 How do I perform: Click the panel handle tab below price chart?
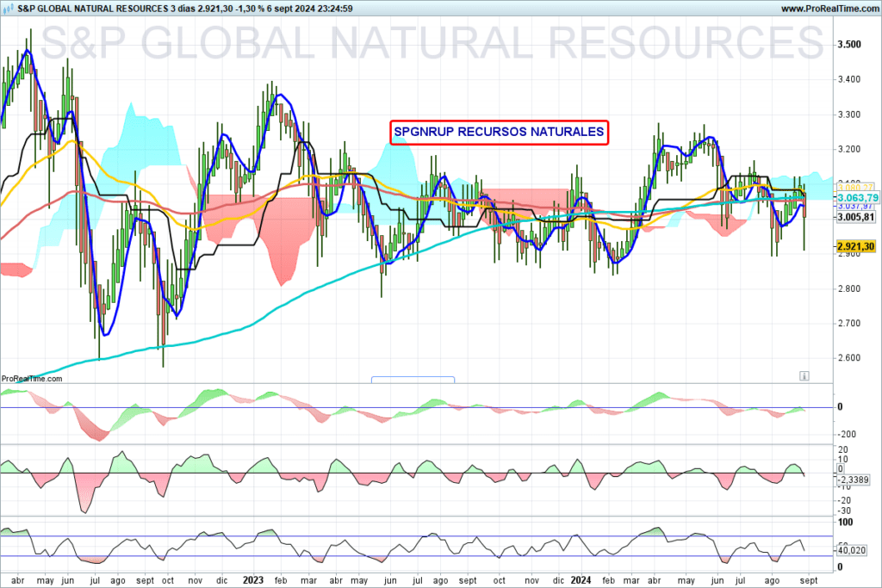(413, 380)
